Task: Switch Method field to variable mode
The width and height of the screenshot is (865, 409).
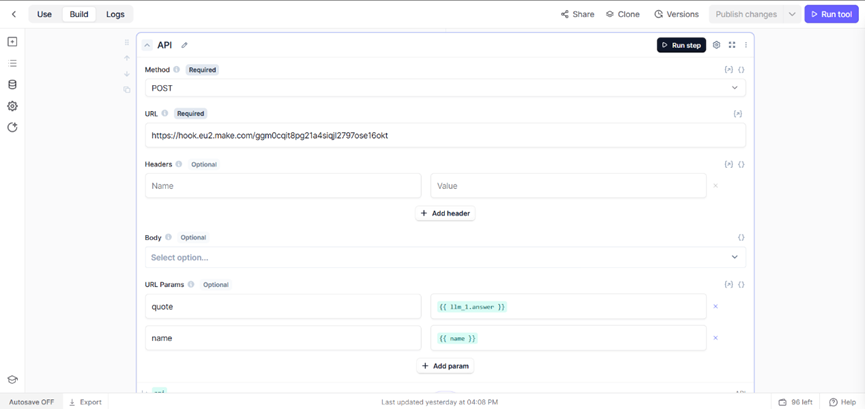Action: (x=729, y=70)
